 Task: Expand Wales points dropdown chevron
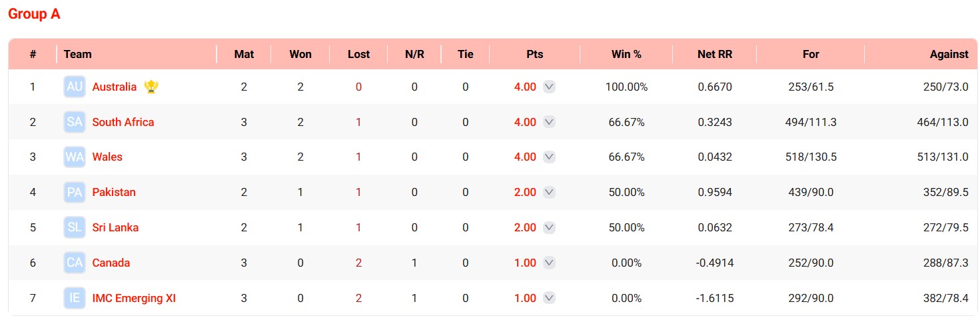(549, 157)
